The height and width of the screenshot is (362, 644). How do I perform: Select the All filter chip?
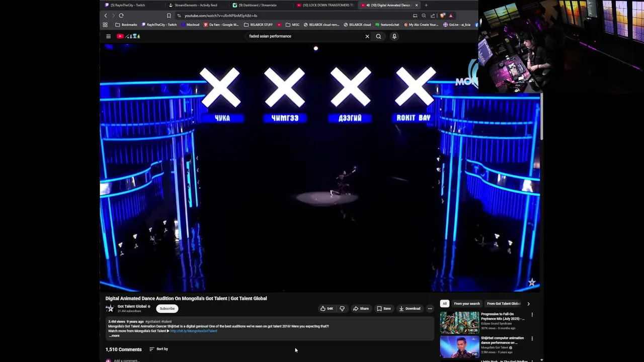pos(445,304)
